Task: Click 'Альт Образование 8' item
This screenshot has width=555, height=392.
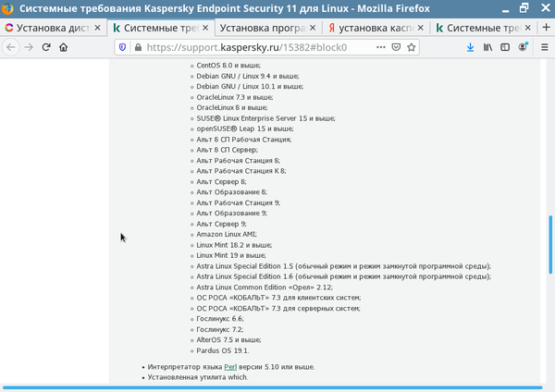Action: [x=232, y=192]
